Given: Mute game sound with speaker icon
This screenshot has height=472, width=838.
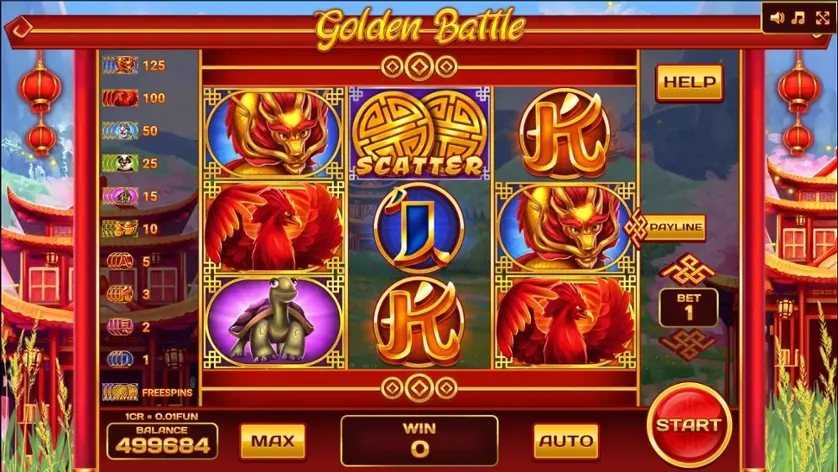Looking at the screenshot, I should 777,18.
